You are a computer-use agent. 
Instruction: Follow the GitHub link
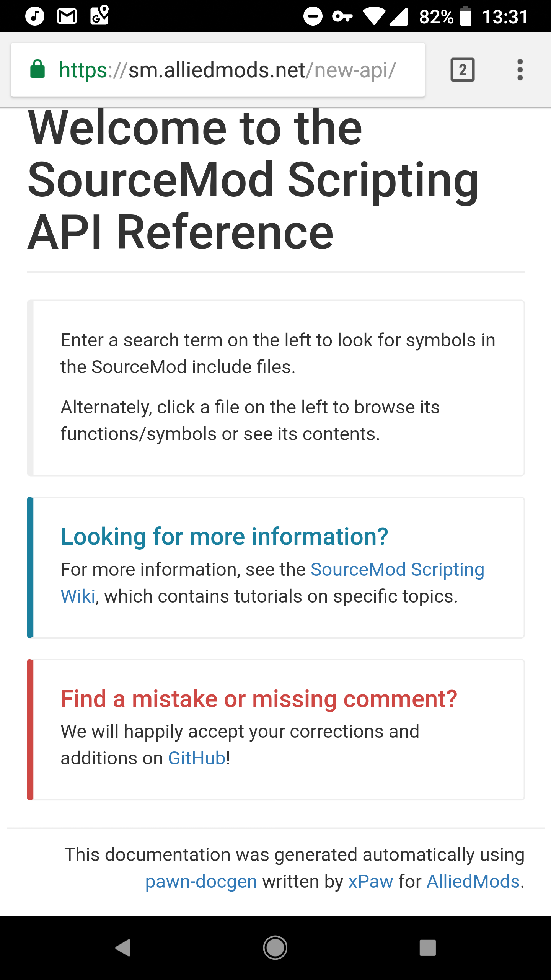coord(197,758)
